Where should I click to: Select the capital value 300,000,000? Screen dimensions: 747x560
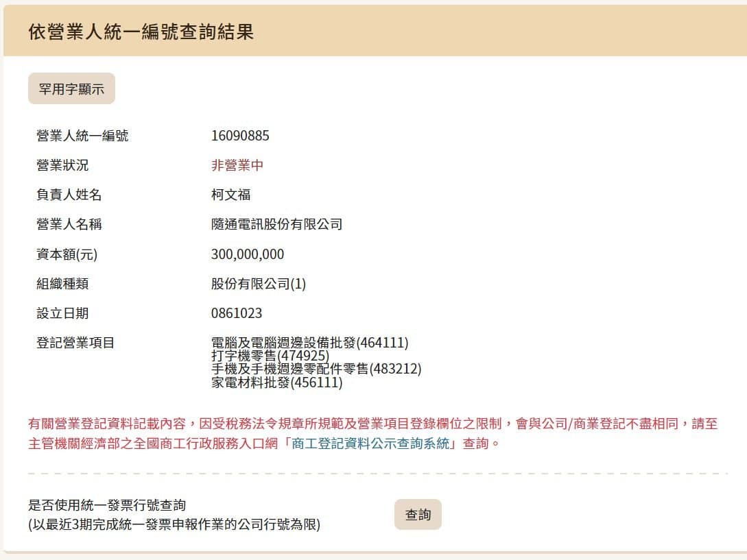pyautogui.click(x=248, y=254)
